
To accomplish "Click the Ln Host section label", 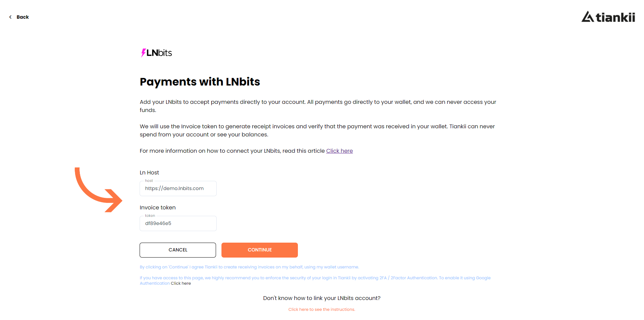I will 149,173.
